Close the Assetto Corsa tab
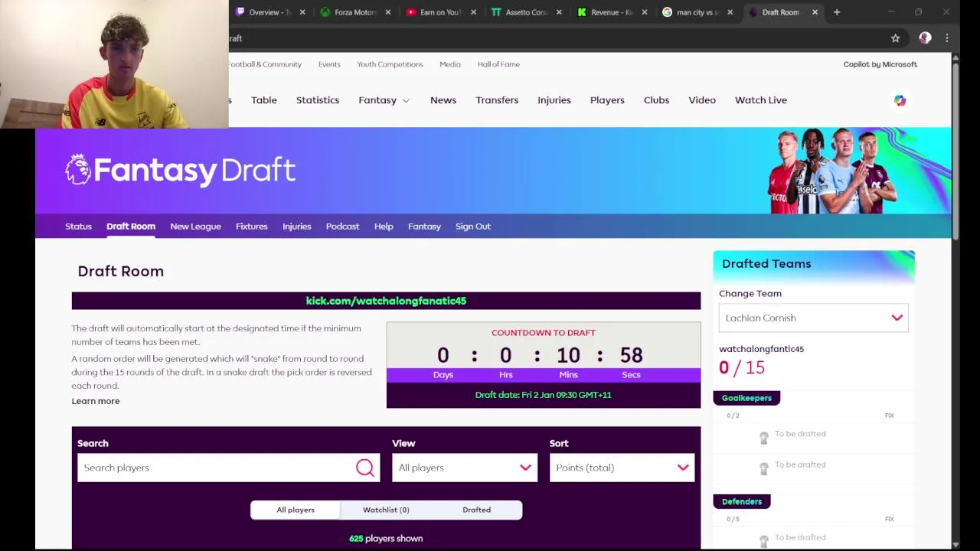 (x=559, y=12)
